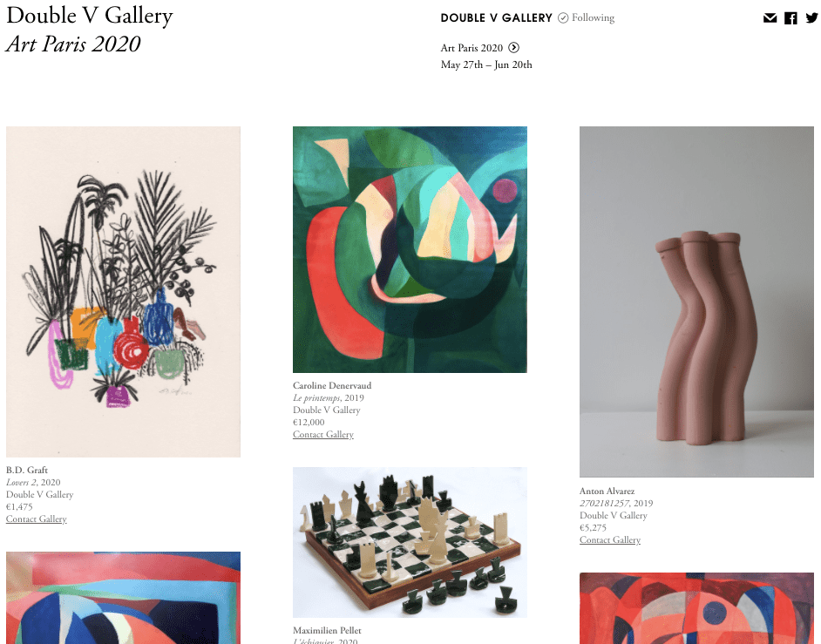Open Caroline Denervaud green abstract painting

pyautogui.click(x=410, y=249)
